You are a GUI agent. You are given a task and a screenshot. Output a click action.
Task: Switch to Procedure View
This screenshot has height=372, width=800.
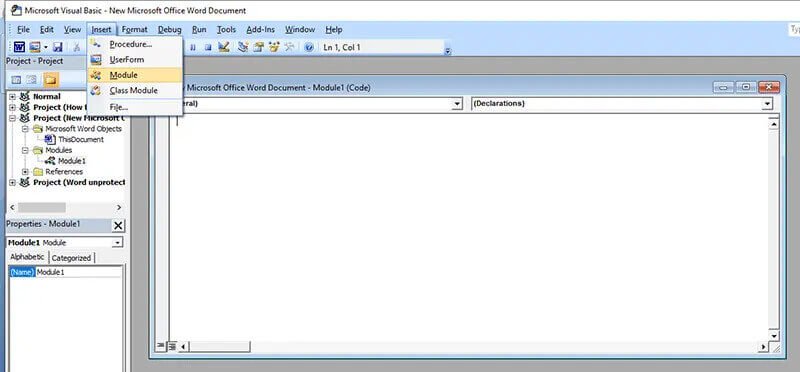[162, 347]
